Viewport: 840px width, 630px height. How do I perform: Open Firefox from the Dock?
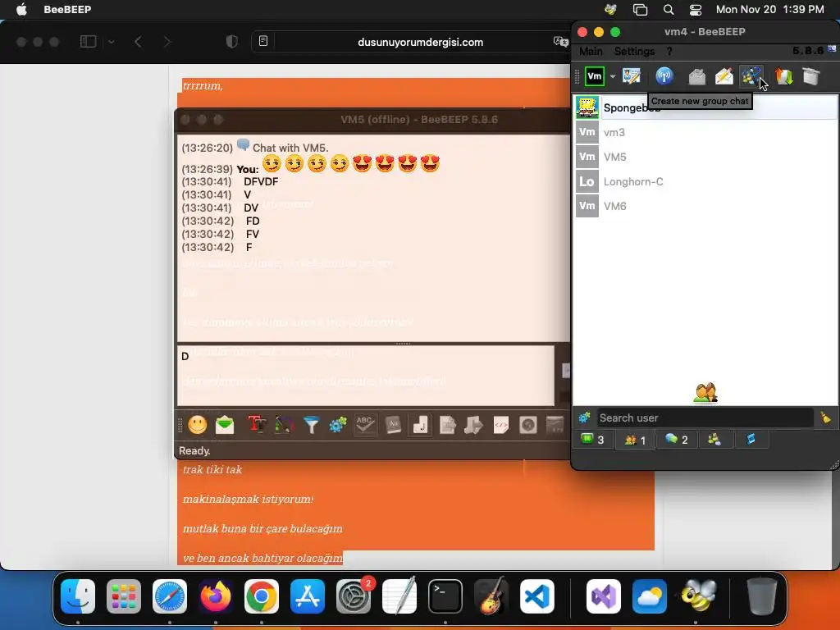click(216, 596)
